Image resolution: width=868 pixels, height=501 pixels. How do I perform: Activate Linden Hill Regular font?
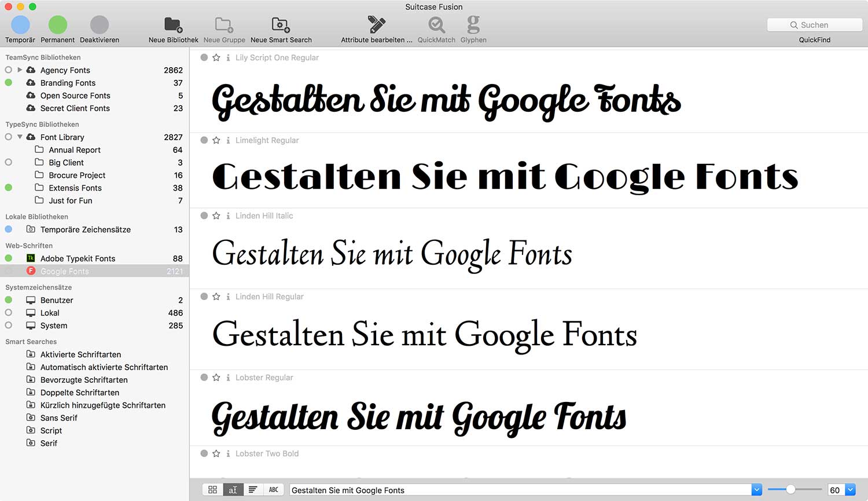[x=204, y=297]
